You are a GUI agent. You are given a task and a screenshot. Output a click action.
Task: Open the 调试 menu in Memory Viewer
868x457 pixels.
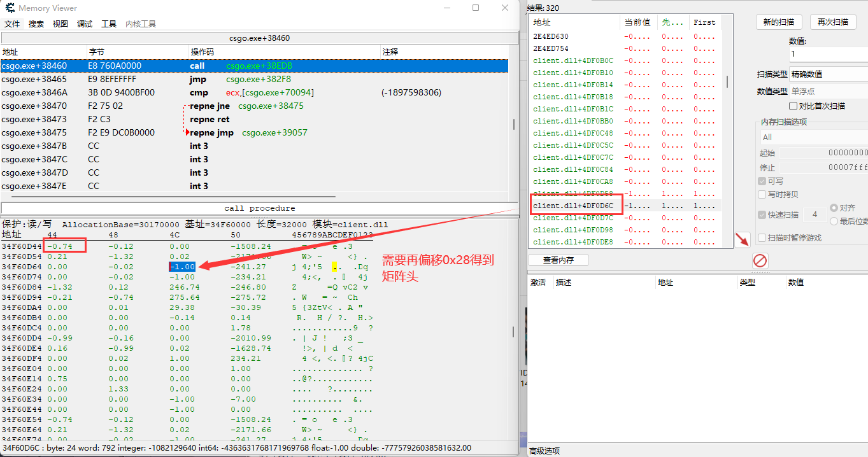point(85,24)
